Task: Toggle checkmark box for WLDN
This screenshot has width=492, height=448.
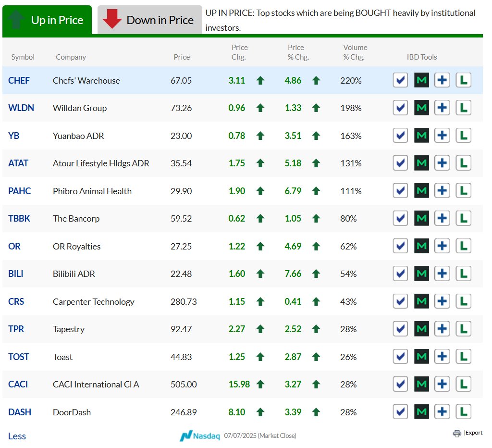Action: (400, 108)
